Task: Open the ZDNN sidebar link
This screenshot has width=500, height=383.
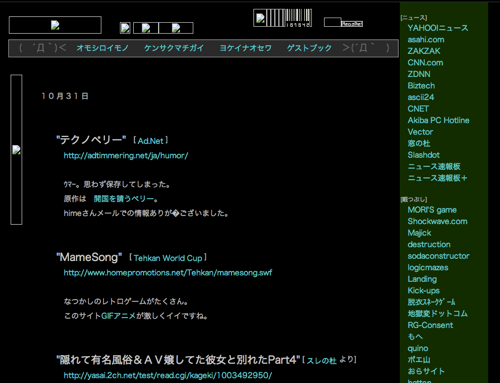Action: coord(419,74)
